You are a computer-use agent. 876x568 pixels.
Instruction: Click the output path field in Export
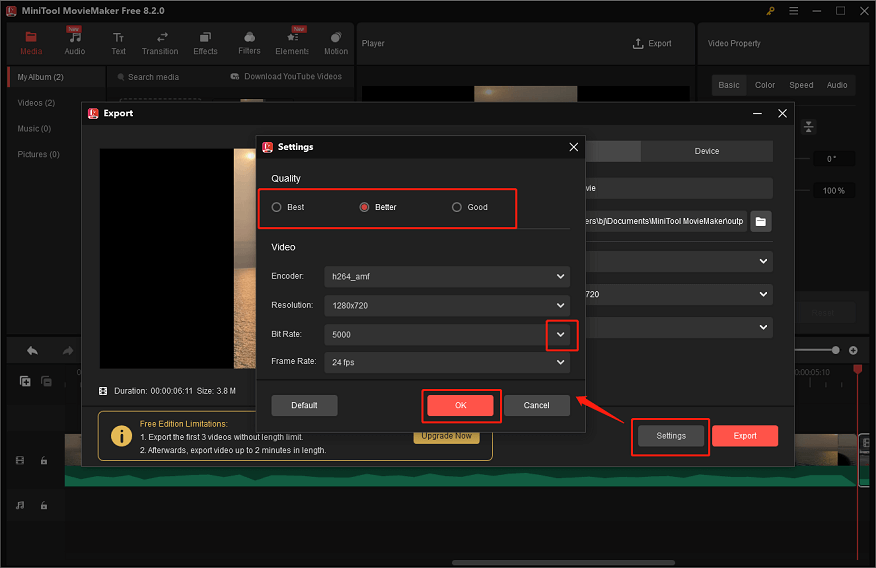pyautogui.click(x=665, y=221)
